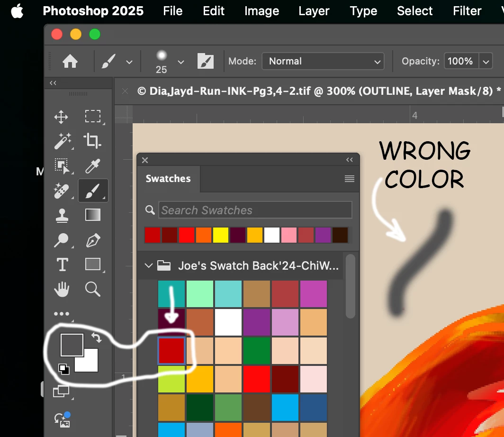Image resolution: width=504 pixels, height=437 pixels.
Task: Select the Eyedropper tool
Action: pos(92,166)
